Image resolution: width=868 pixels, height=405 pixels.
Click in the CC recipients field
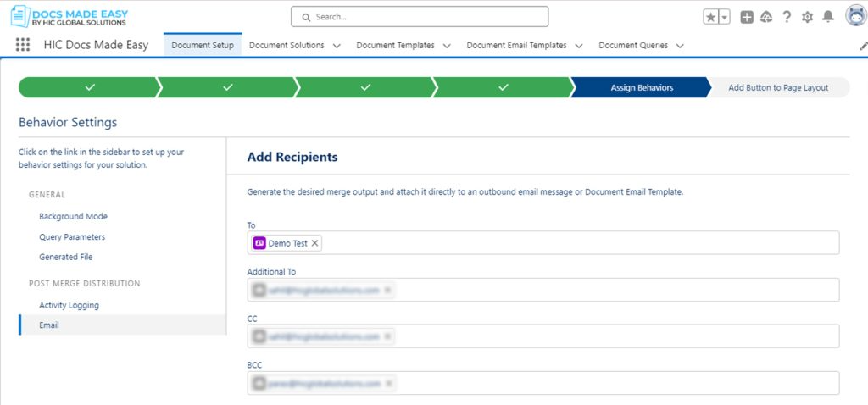tap(543, 336)
